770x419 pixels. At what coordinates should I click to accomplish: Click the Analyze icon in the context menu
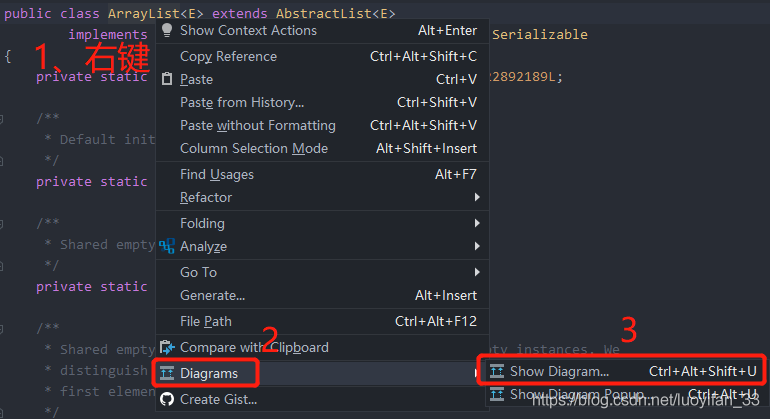pos(167,246)
